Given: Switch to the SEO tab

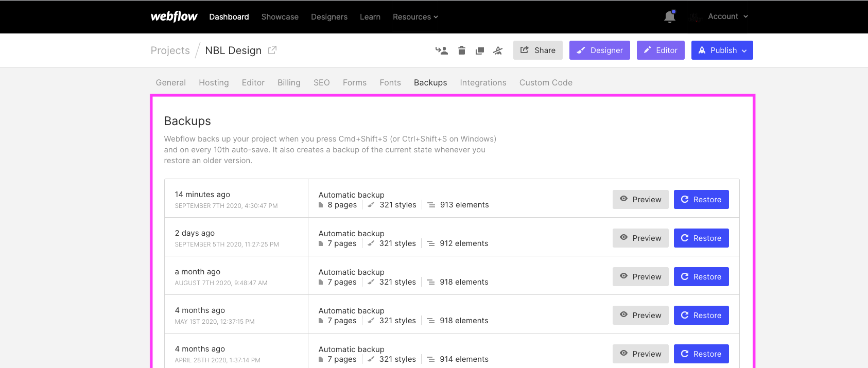Looking at the screenshot, I should pos(322,82).
